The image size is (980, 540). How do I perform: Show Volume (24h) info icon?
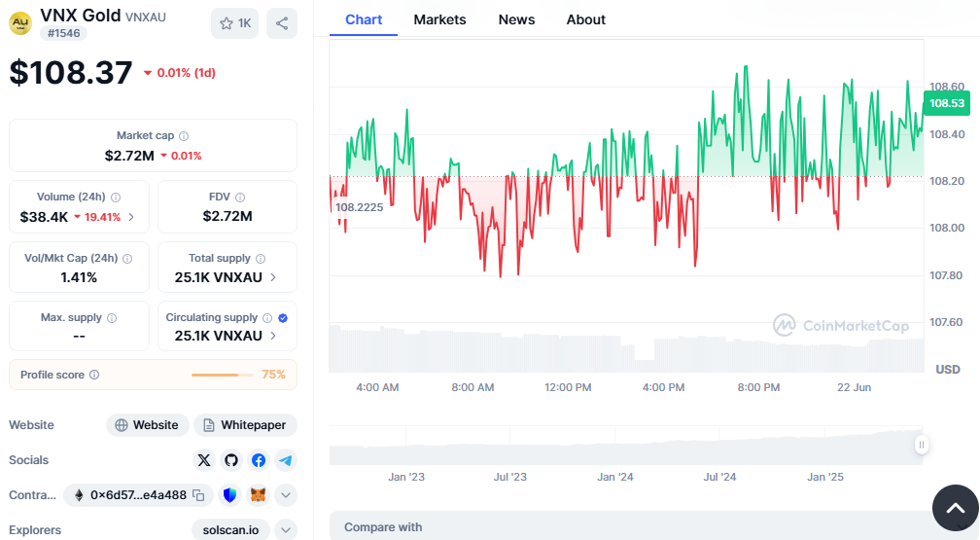pyautogui.click(x=116, y=198)
